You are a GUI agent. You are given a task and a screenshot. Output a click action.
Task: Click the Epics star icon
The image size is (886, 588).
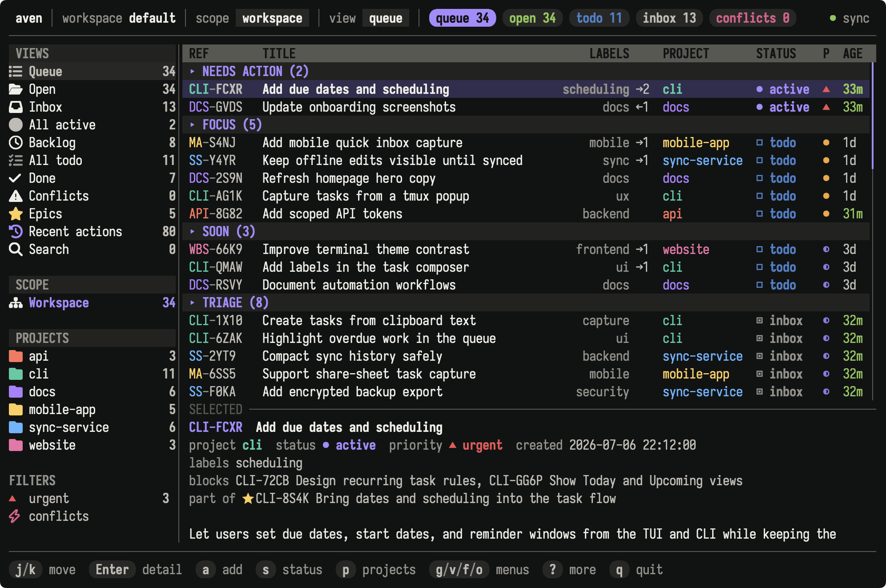[x=16, y=213]
